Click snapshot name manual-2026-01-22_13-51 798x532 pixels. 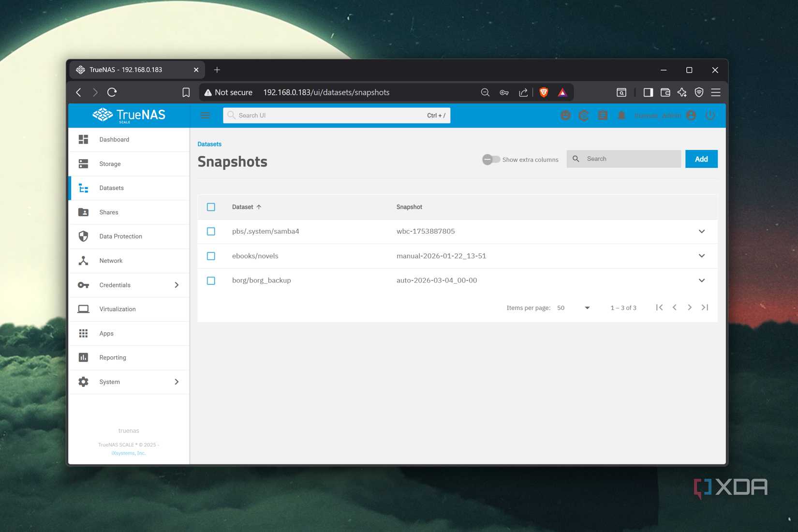click(x=441, y=256)
